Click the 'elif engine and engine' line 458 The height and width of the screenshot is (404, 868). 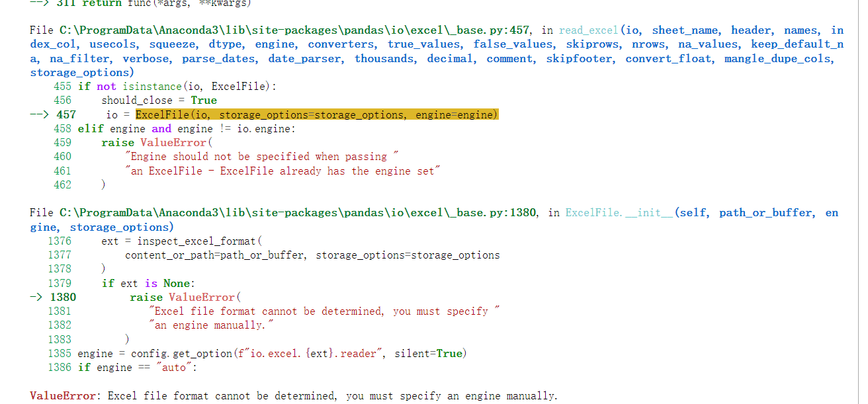tap(187, 128)
